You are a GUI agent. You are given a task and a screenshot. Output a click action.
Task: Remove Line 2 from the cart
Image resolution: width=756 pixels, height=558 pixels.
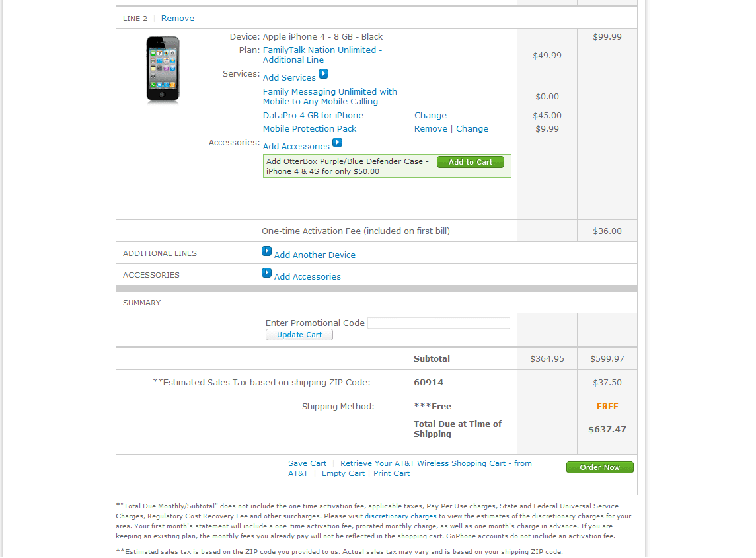177,19
